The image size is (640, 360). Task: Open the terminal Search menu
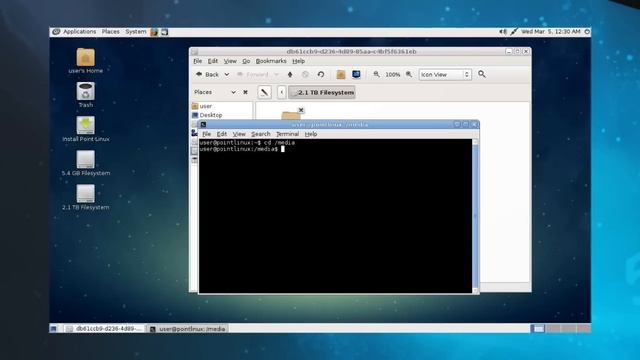click(261, 134)
